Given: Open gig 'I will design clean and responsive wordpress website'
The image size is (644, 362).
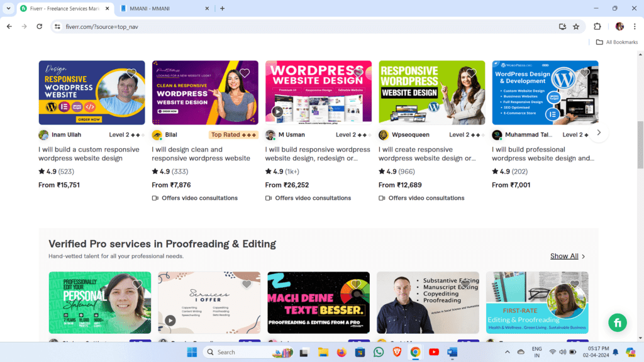Looking at the screenshot, I should click(201, 154).
